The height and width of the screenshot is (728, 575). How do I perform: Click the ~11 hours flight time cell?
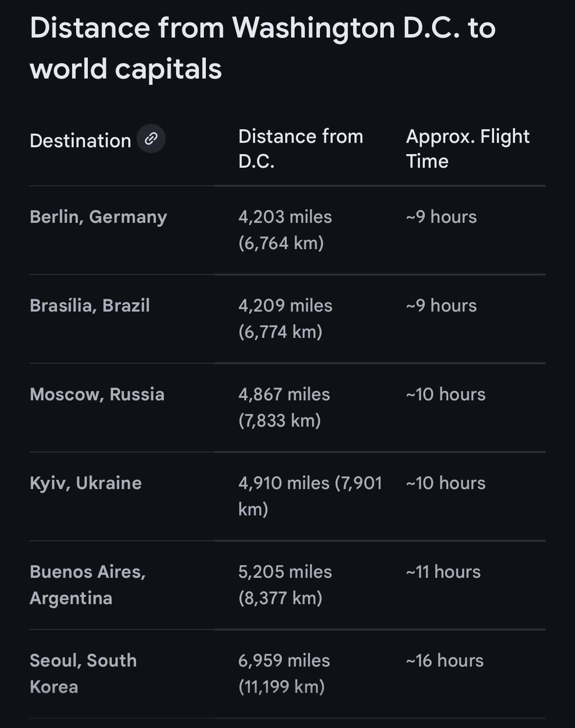[443, 572]
